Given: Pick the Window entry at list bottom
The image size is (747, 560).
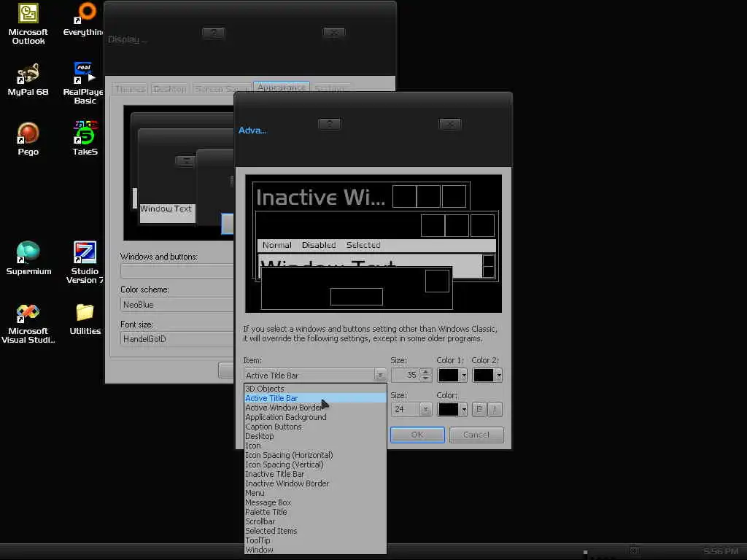Looking at the screenshot, I should tap(315, 550).
